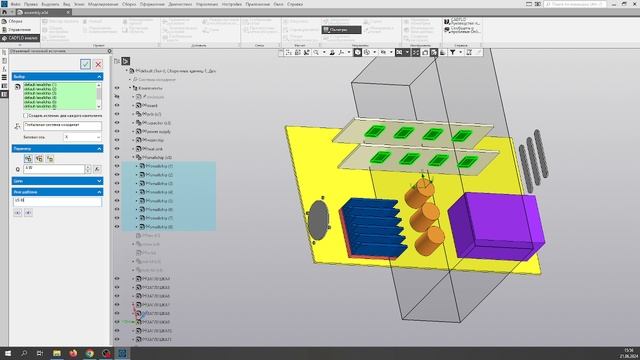Click the coordinate system icon beside the global system field
This screenshot has height=360, width=640.
click(17, 126)
